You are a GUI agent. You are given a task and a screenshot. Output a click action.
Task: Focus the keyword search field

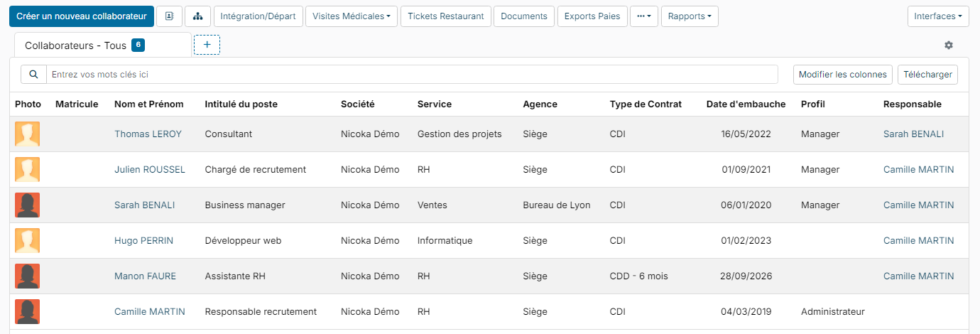pyautogui.click(x=412, y=74)
